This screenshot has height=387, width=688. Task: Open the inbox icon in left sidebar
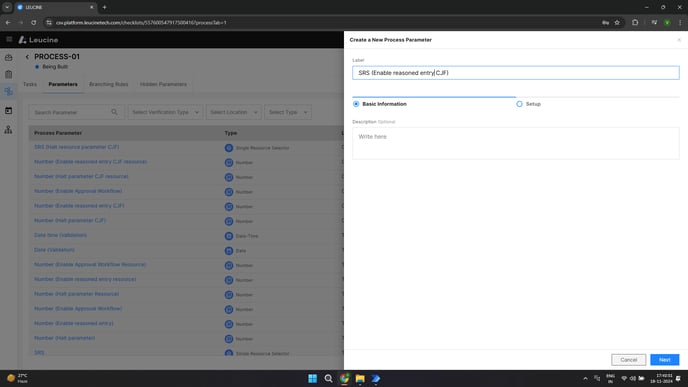pos(8,57)
